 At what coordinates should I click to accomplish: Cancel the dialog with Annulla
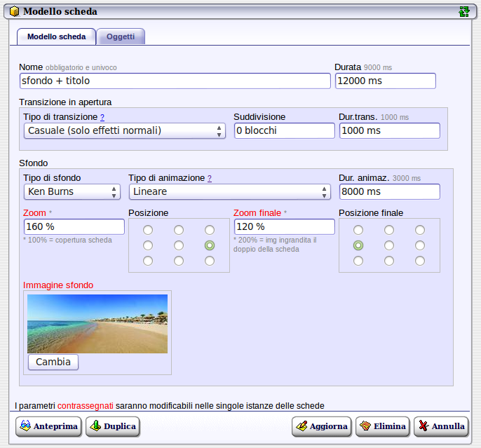(440, 426)
